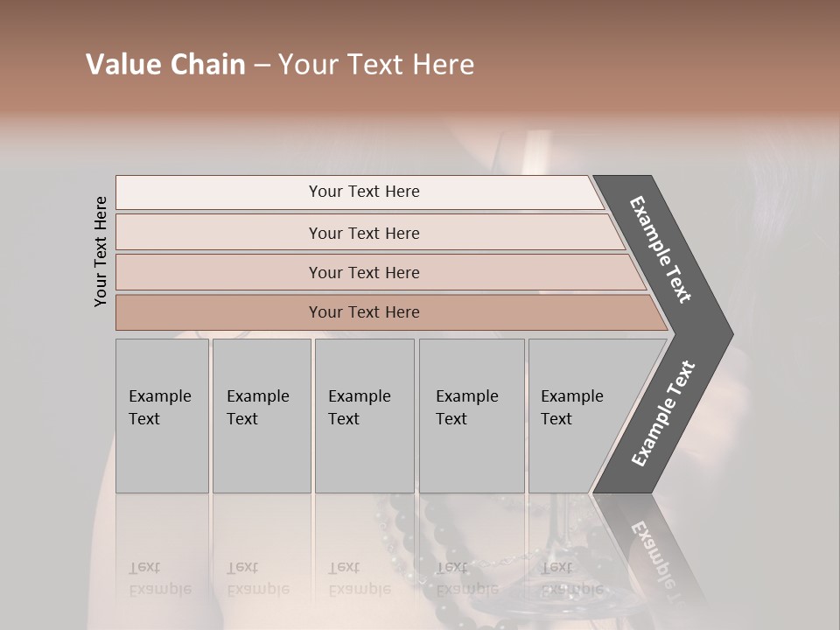Select the second gray Example Text box

pyautogui.click(x=260, y=408)
